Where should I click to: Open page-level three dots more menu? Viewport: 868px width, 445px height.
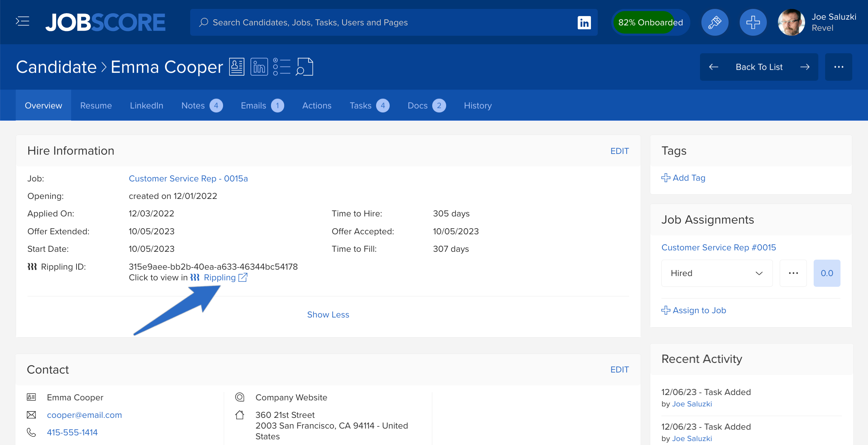pyautogui.click(x=838, y=67)
